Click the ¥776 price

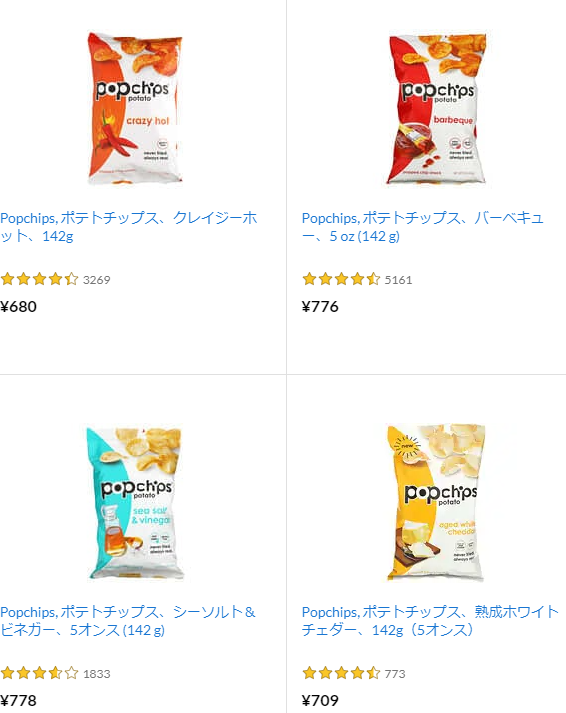coord(320,306)
